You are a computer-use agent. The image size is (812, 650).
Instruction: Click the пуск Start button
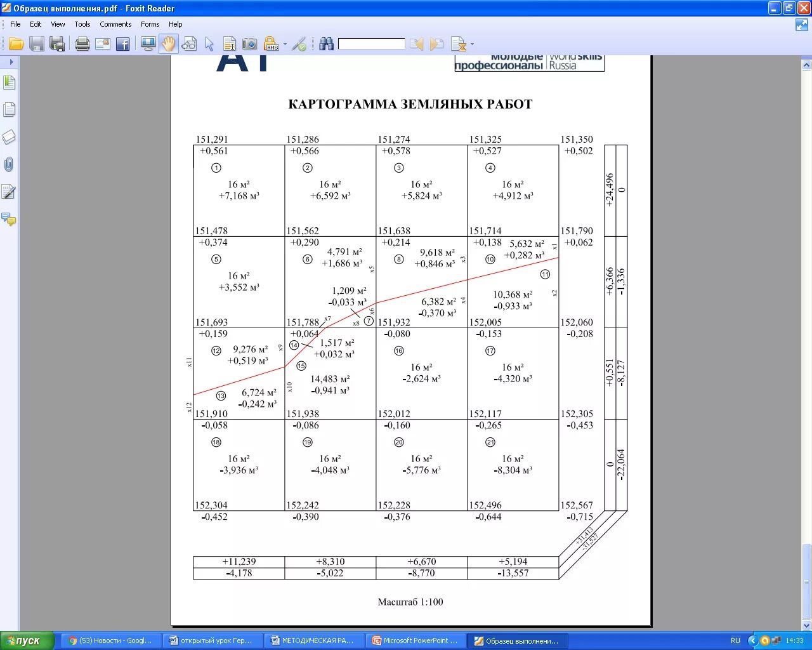[x=28, y=640]
